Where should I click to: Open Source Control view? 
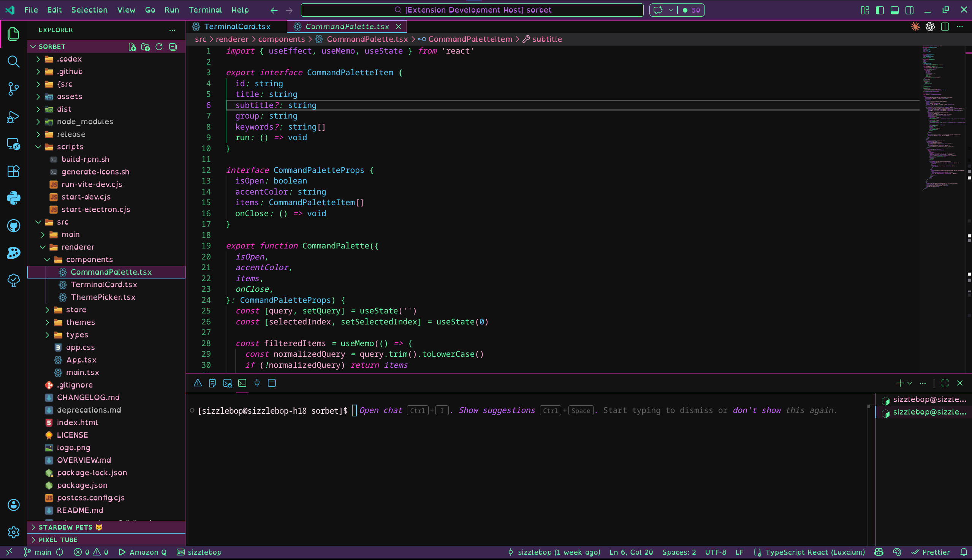point(13,89)
